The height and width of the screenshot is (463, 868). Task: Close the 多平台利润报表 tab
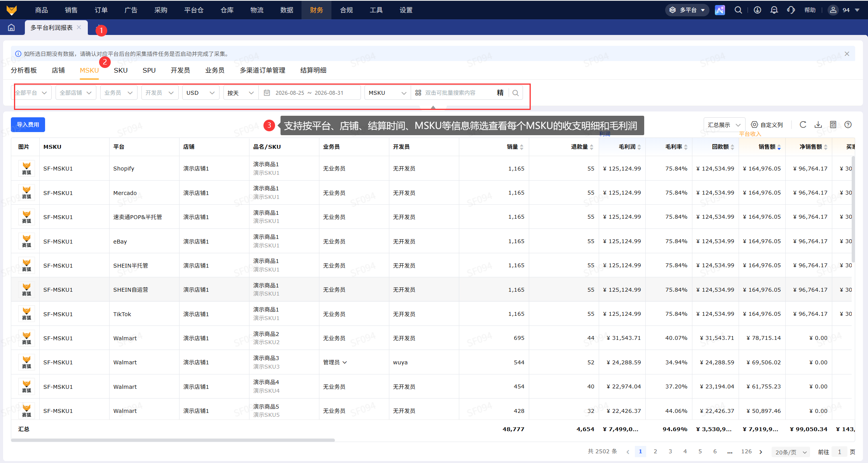(79, 27)
